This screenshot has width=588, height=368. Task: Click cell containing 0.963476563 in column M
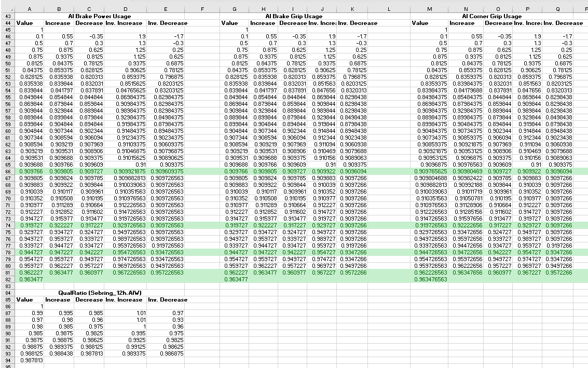(x=429, y=279)
